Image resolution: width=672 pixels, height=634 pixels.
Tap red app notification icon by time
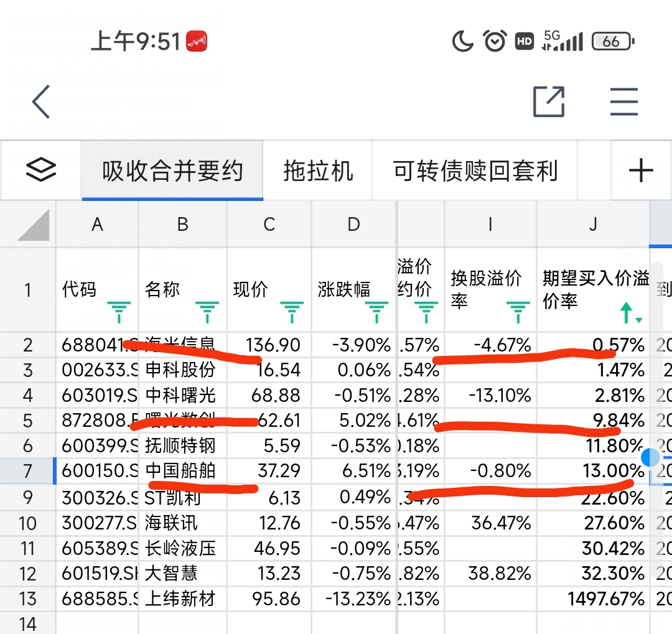196,41
